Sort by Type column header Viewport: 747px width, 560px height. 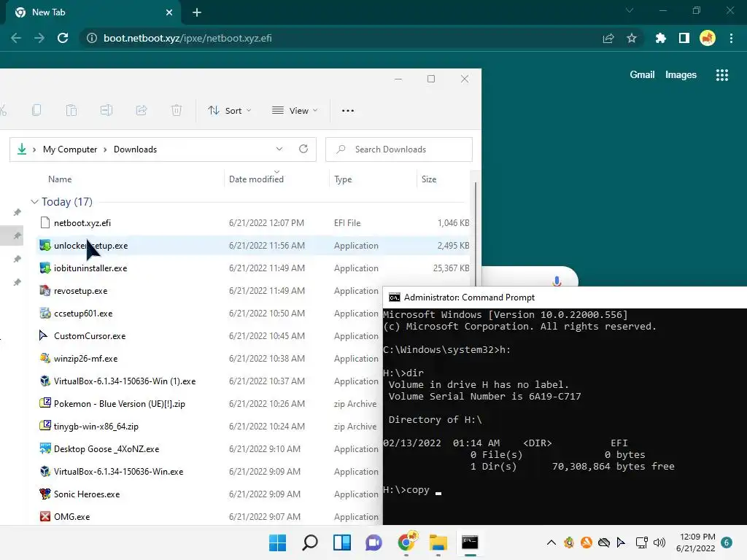coord(343,179)
